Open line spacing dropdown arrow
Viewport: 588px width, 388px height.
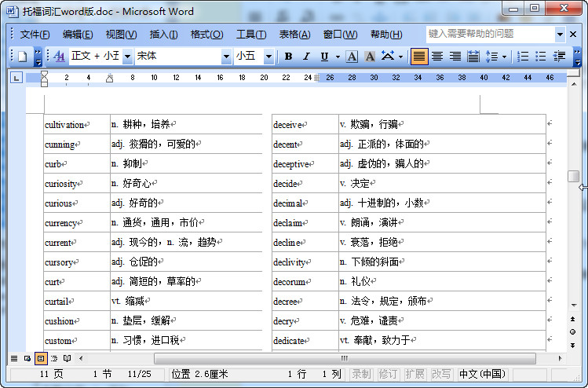point(504,57)
